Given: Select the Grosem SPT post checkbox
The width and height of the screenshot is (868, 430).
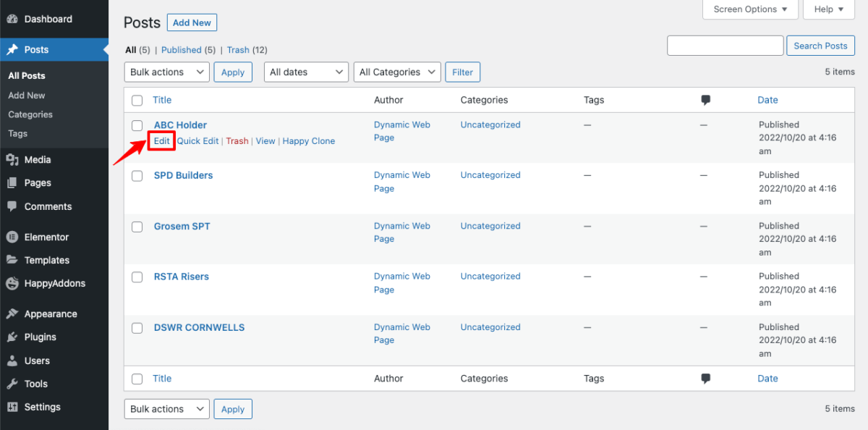Looking at the screenshot, I should tap(137, 227).
